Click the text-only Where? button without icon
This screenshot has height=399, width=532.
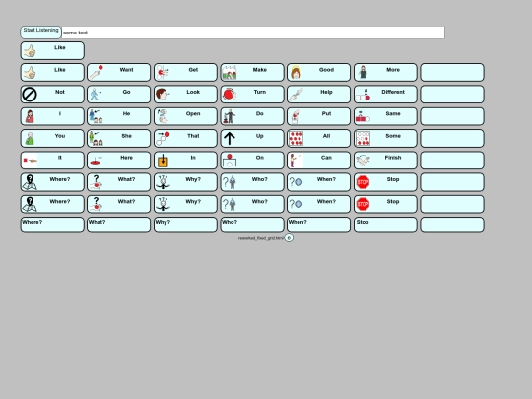pos(52,225)
